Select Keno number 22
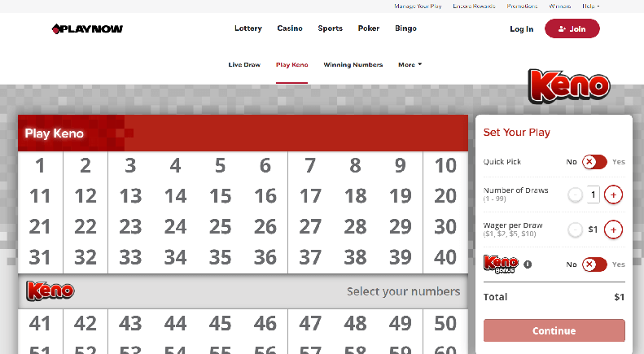Viewport: 644px width, 354px height. click(x=85, y=227)
